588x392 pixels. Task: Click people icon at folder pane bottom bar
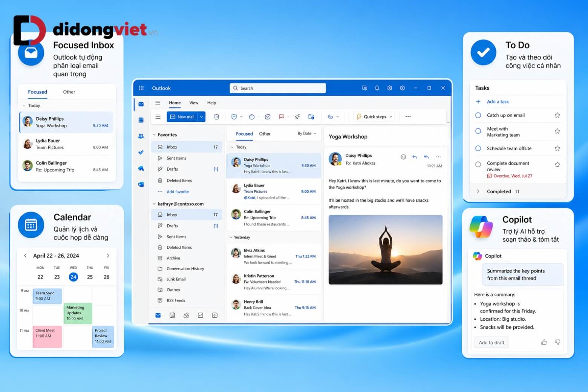(186, 315)
